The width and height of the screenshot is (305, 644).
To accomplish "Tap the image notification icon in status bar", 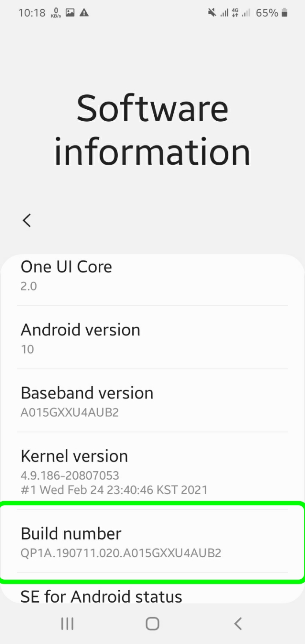I will click(70, 13).
